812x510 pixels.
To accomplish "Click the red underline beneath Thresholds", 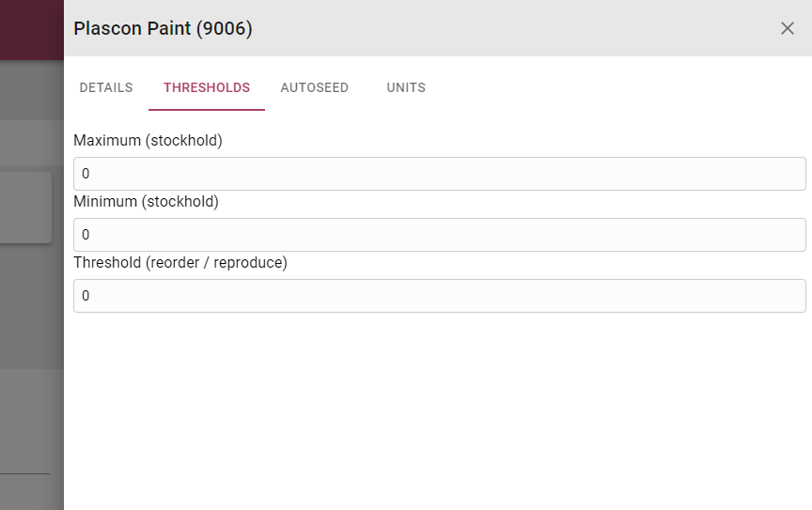I will click(207, 110).
